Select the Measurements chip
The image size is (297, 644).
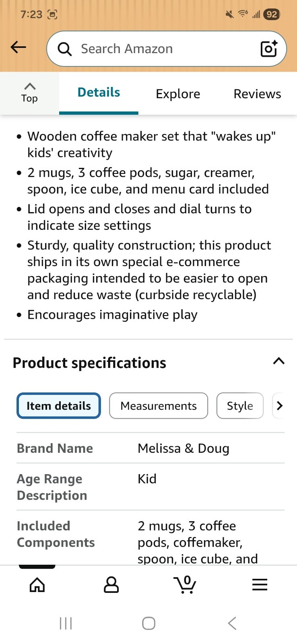coord(159,406)
